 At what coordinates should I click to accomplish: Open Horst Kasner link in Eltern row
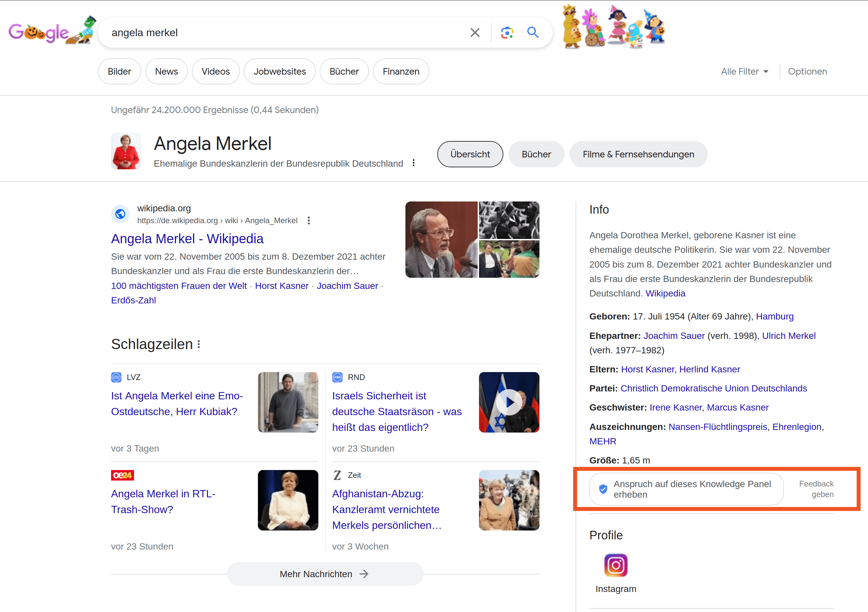648,369
